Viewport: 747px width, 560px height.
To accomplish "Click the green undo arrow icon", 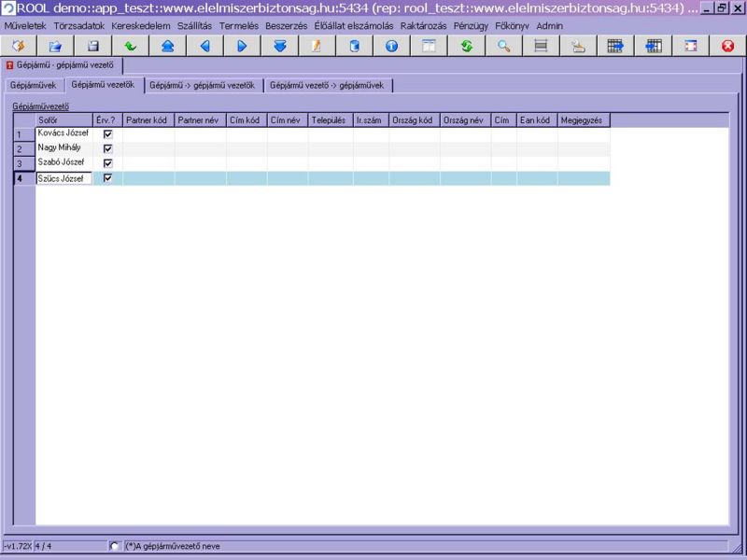I will click(x=130, y=46).
